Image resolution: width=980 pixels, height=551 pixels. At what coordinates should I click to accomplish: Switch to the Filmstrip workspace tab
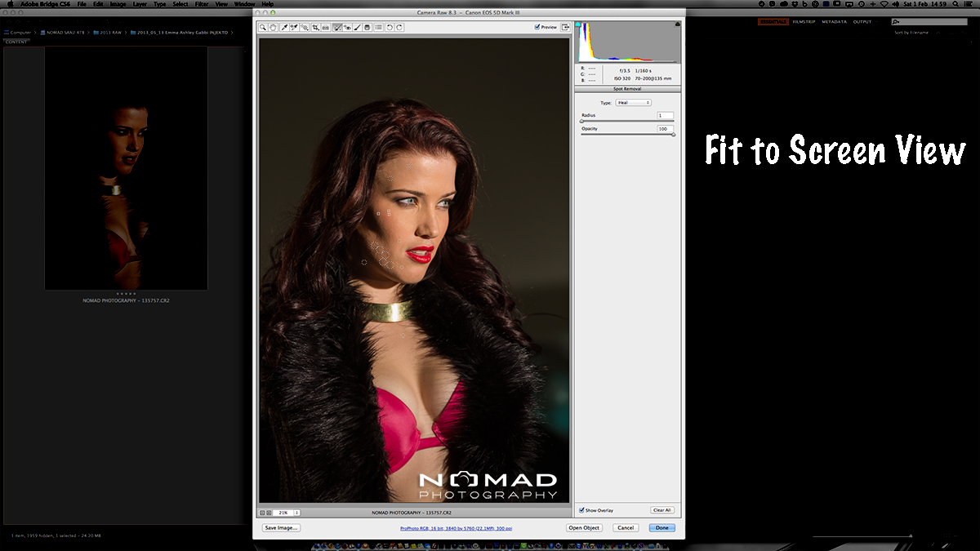tap(804, 22)
